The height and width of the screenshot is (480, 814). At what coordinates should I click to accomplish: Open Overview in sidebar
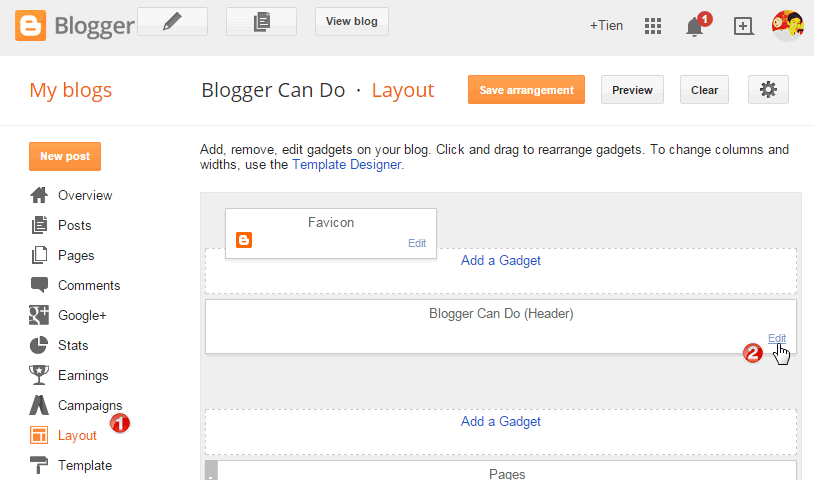[85, 196]
